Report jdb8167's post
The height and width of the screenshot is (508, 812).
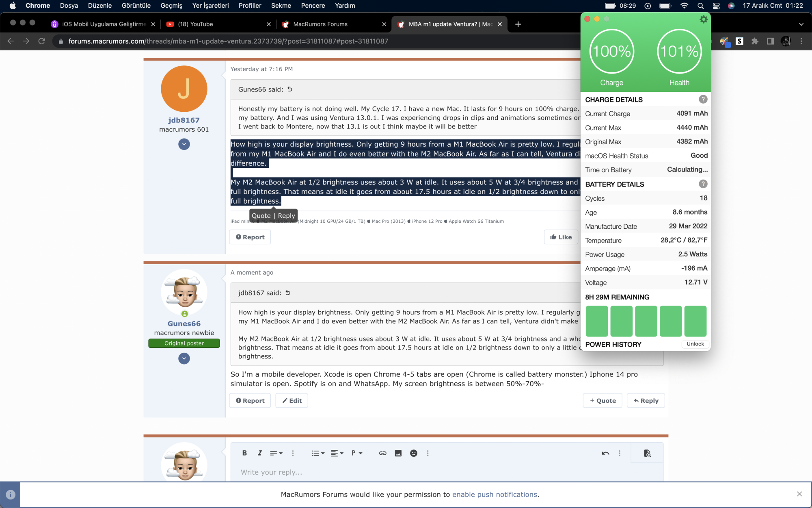250,237
